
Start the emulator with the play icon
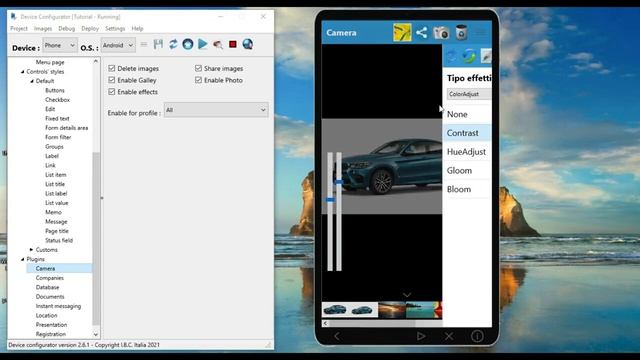pos(202,44)
